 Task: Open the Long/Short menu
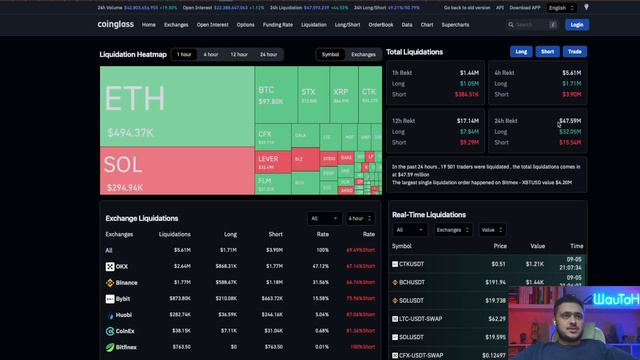(347, 25)
